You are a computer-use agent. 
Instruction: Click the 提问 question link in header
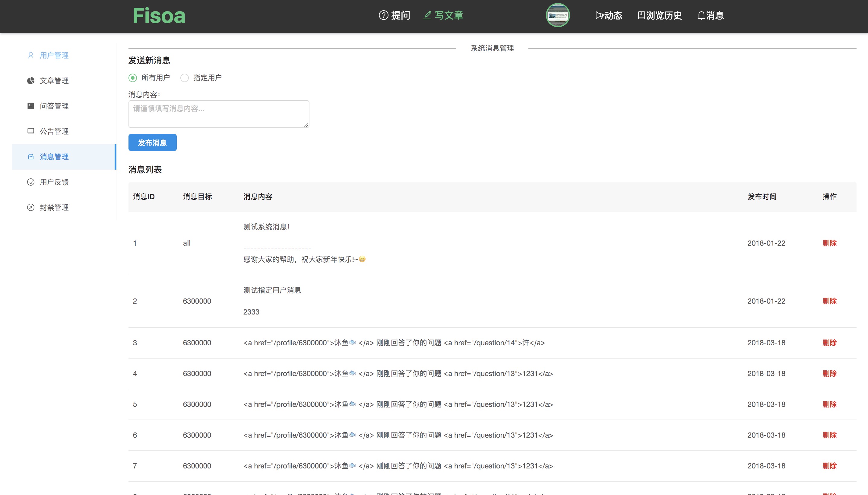click(x=394, y=16)
